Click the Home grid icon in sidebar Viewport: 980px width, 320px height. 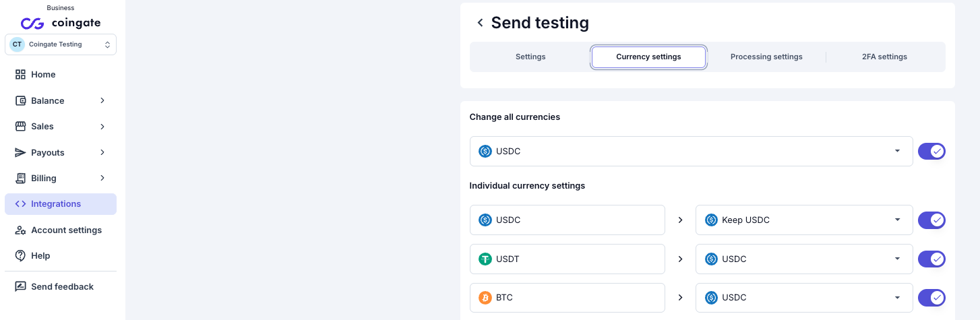coord(20,75)
